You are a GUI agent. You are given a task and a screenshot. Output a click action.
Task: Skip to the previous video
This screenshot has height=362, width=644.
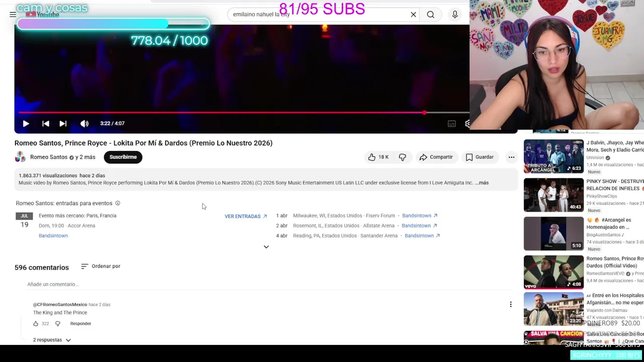point(45,123)
